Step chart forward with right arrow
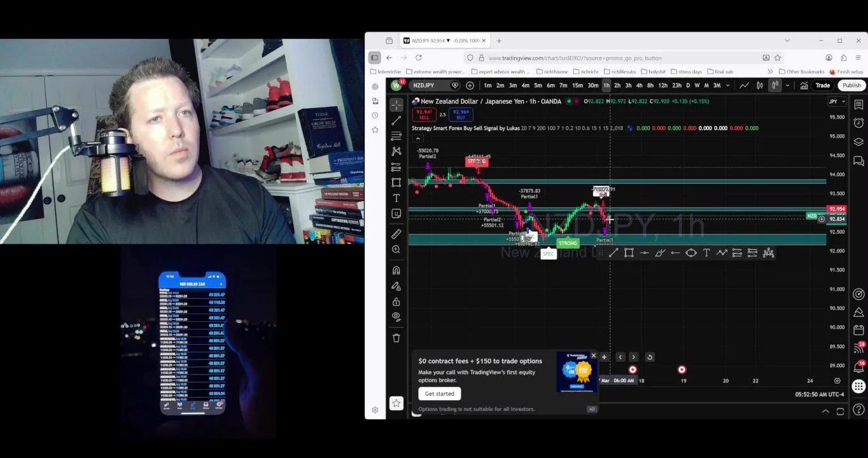 pyautogui.click(x=634, y=357)
